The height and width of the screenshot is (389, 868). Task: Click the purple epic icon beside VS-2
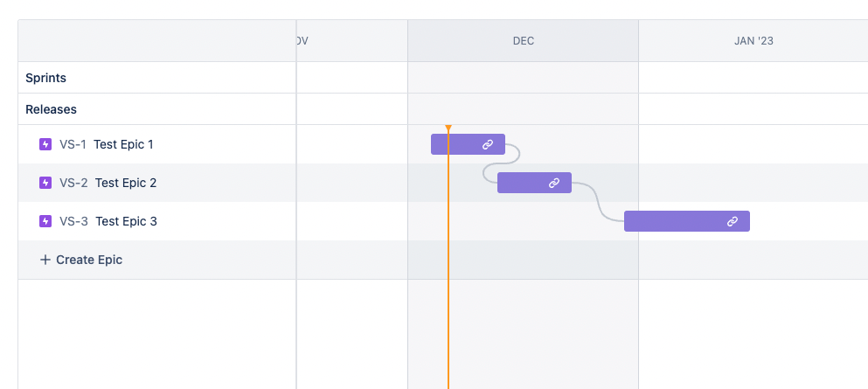click(45, 183)
